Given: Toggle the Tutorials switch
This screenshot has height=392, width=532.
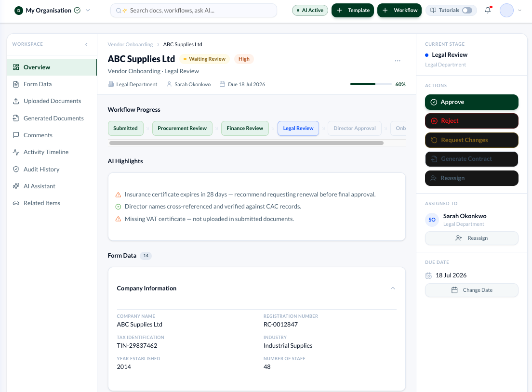Looking at the screenshot, I should pos(467,10).
